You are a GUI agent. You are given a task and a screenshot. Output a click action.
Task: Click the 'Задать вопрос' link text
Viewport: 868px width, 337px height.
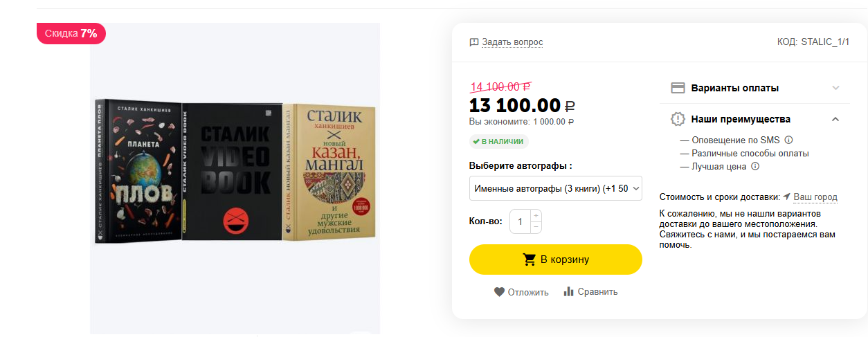click(x=512, y=42)
